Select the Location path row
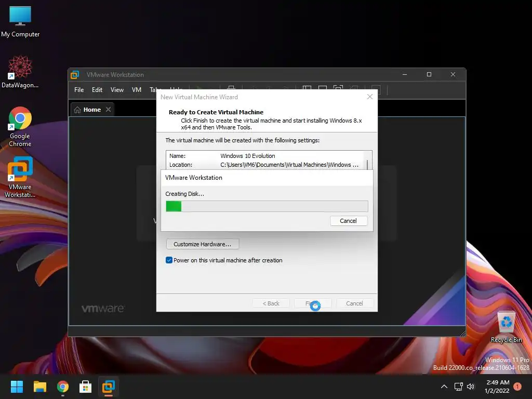Viewport: 532px width, 399px height. pyautogui.click(x=263, y=165)
